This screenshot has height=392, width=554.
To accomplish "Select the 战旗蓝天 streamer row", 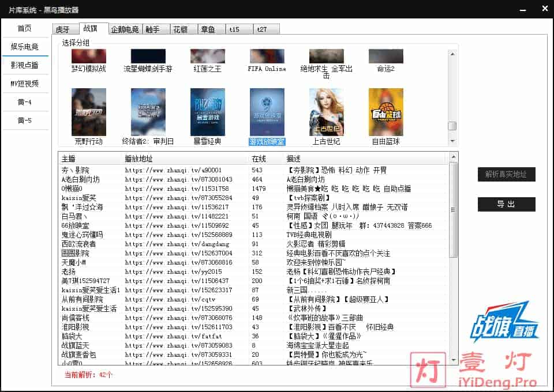I will (254, 345).
